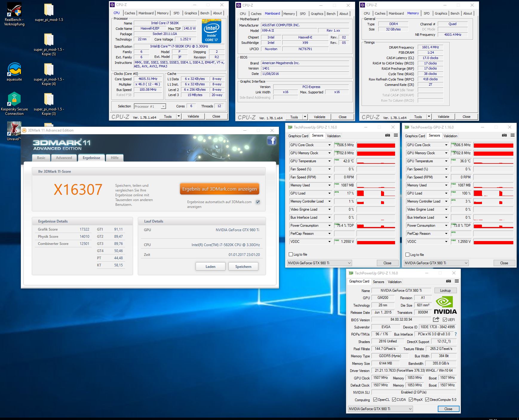This screenshot has width=519, height=420.
Task: Open the Basic tab in 3DMark 11
Action: (x=41, y=158)
